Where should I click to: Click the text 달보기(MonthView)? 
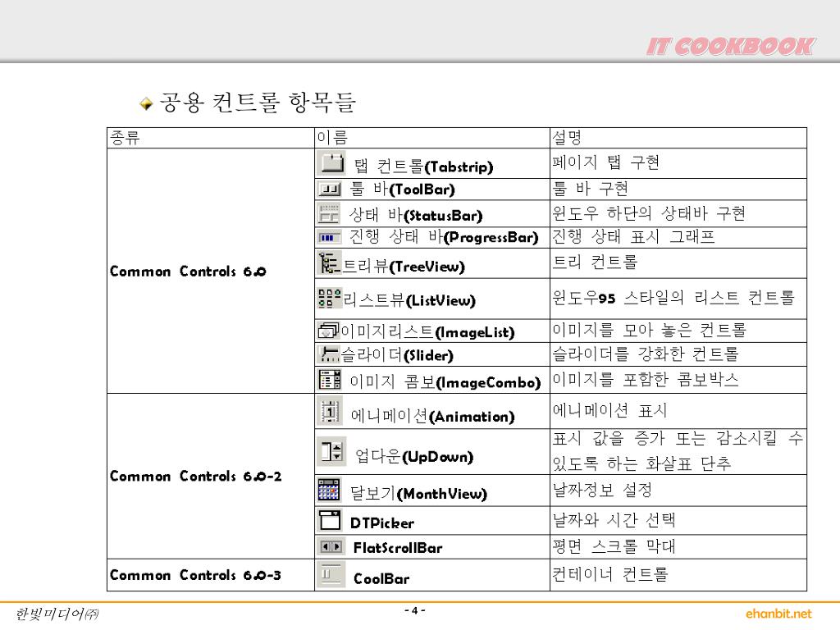pyautogui.click(x=418, y=493)
